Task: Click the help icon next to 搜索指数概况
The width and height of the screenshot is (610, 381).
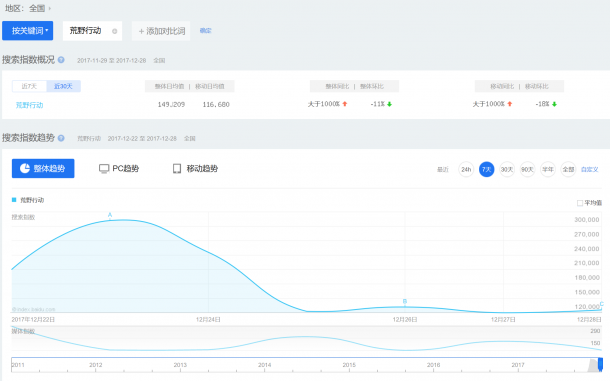Action: pos(61,60)
